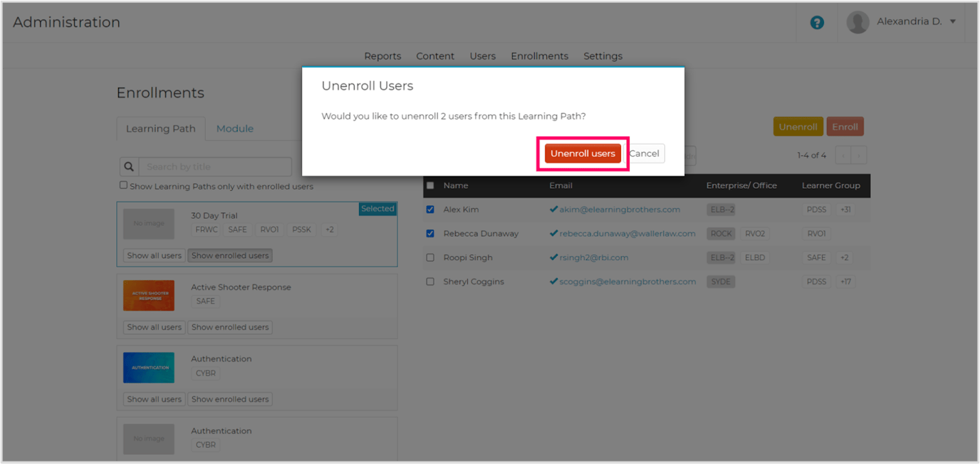Check Roopi Singh's row checkbox
Screen dimensions: 980x464
pyautogui.click(x=430, y=257)
